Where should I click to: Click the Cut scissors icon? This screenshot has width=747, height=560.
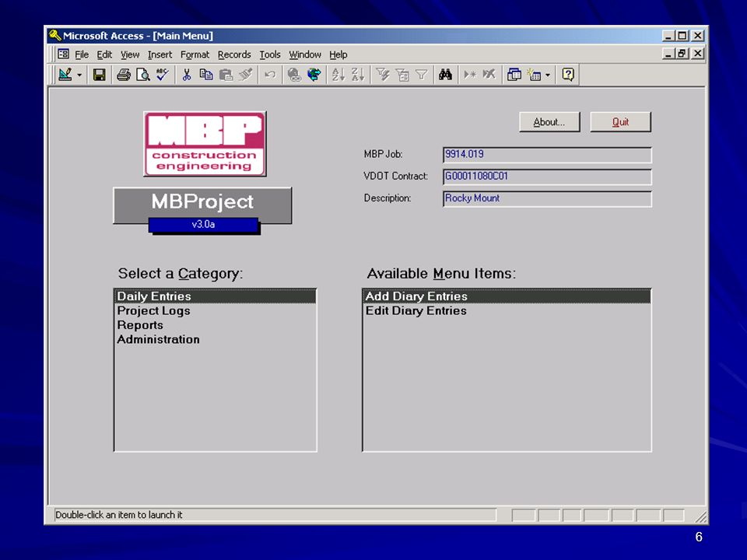[x=186, y=75]
